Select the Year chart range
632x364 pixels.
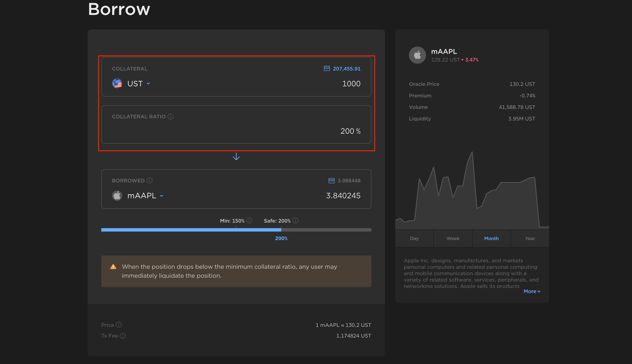point(530,238)
